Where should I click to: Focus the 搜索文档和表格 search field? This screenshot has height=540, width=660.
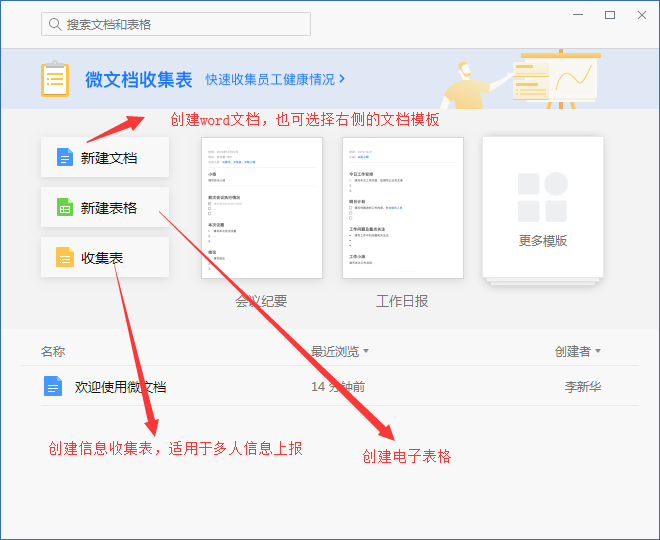coord(180,24)
